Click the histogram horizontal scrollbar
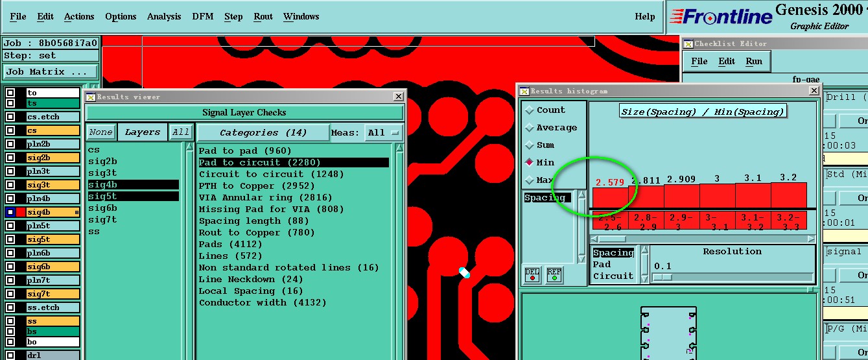The height and width of the screenshot is (360, 868). coord(703,239)
